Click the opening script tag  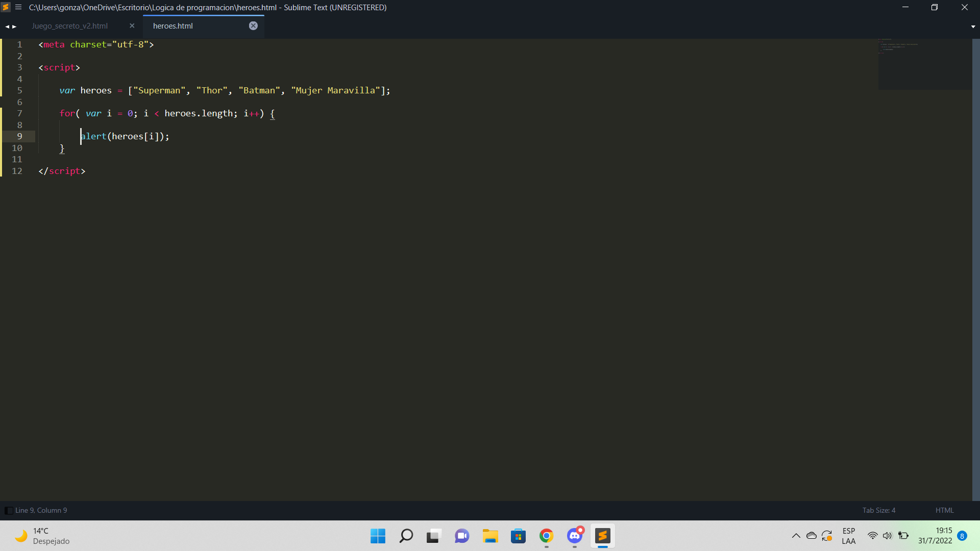59,67
